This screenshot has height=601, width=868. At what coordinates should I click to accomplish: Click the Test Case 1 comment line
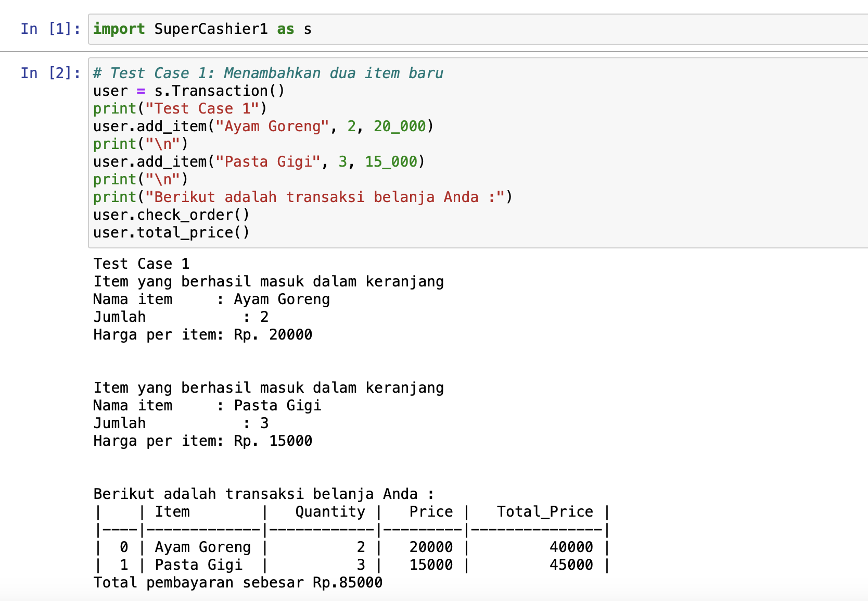pos(267,73)
